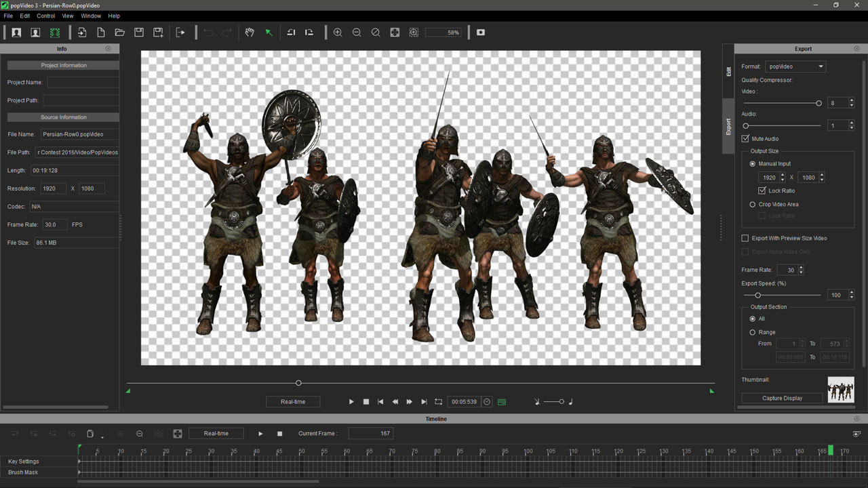868x488 pixels.
Task: Create a new project with the blank page icon
Action: click(x=101, y=33)
